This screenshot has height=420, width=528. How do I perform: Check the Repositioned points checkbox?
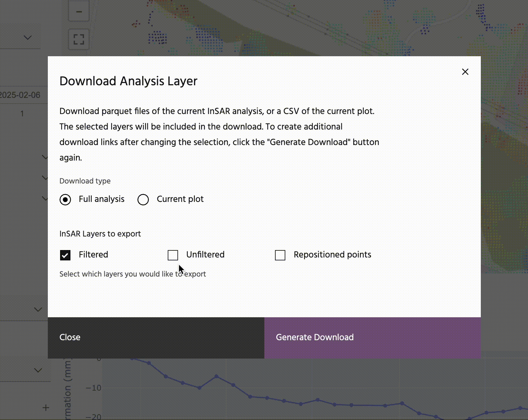(280, 255)
